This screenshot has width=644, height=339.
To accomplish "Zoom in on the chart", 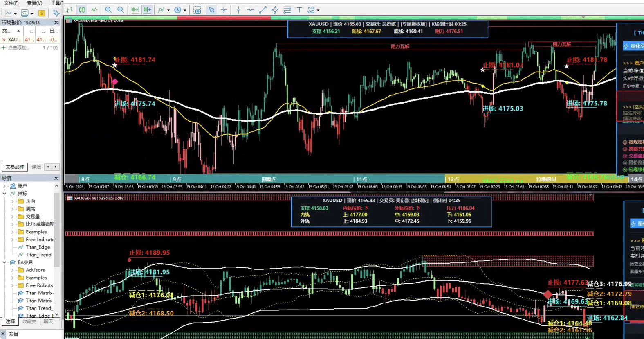I will click(108, 10).
